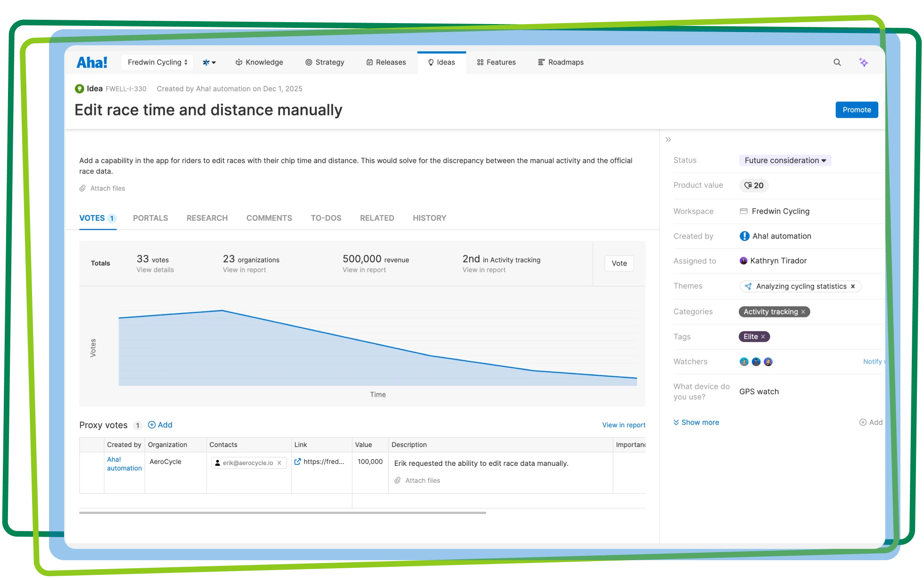Remove Activity tracking category
Viewport: 924px width, 580px height.
tap(803, 312)
